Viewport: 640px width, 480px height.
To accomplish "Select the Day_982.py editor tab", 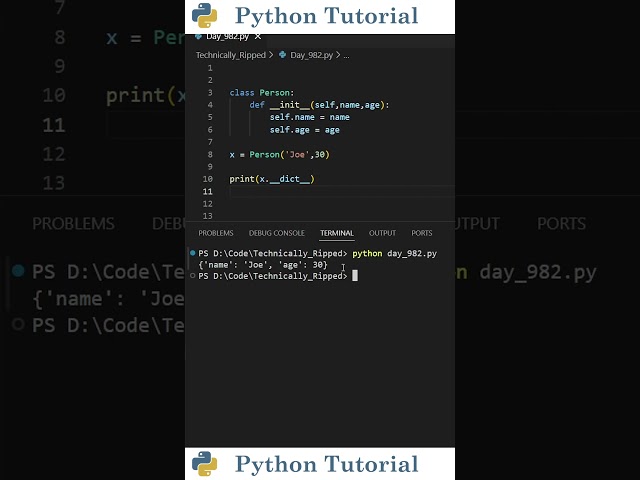I will [x=227, y=37].
